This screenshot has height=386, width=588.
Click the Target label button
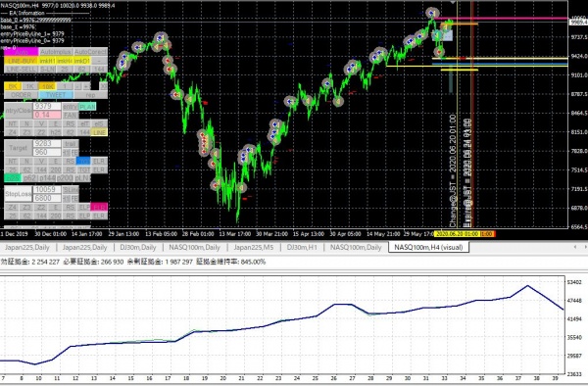pyautogui.click(x=18, y=148)
